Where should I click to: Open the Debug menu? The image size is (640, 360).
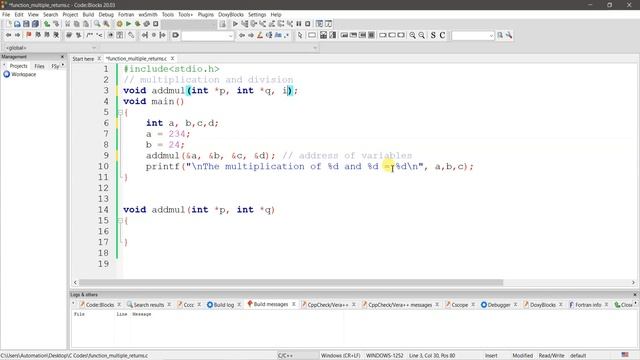tap(106, 14)
